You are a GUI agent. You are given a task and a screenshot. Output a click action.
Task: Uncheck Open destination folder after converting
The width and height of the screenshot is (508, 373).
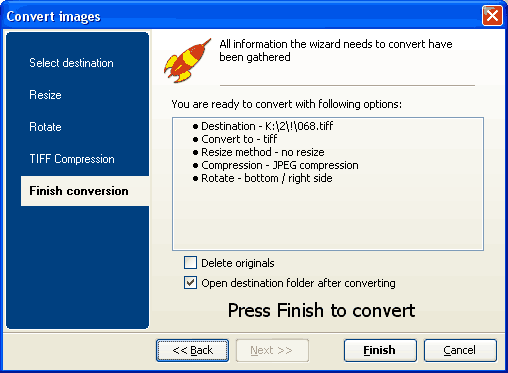pos(190,283)
